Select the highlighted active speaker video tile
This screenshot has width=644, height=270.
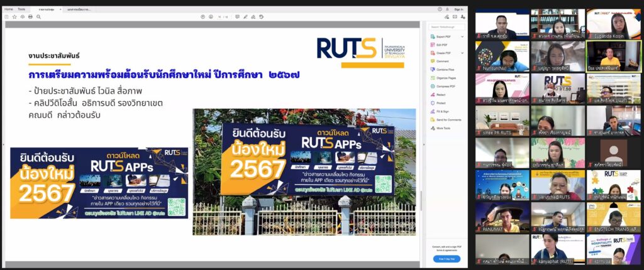pyautogui.click(x=613, y=57)
